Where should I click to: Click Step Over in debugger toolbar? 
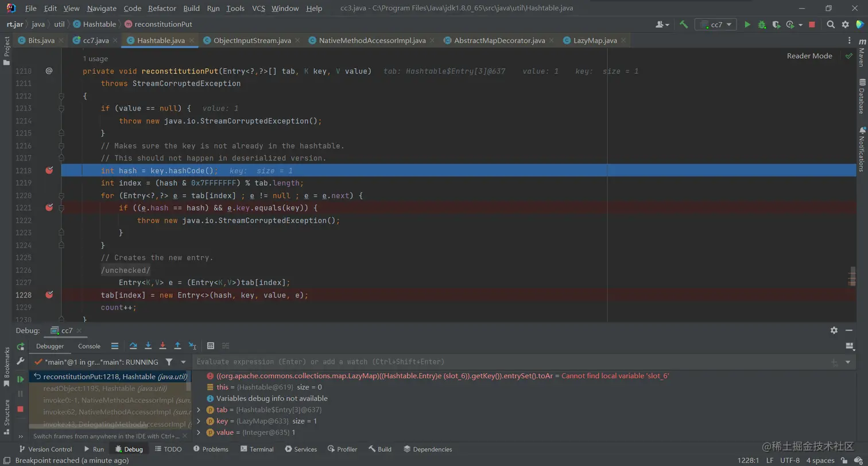[133, 346]
